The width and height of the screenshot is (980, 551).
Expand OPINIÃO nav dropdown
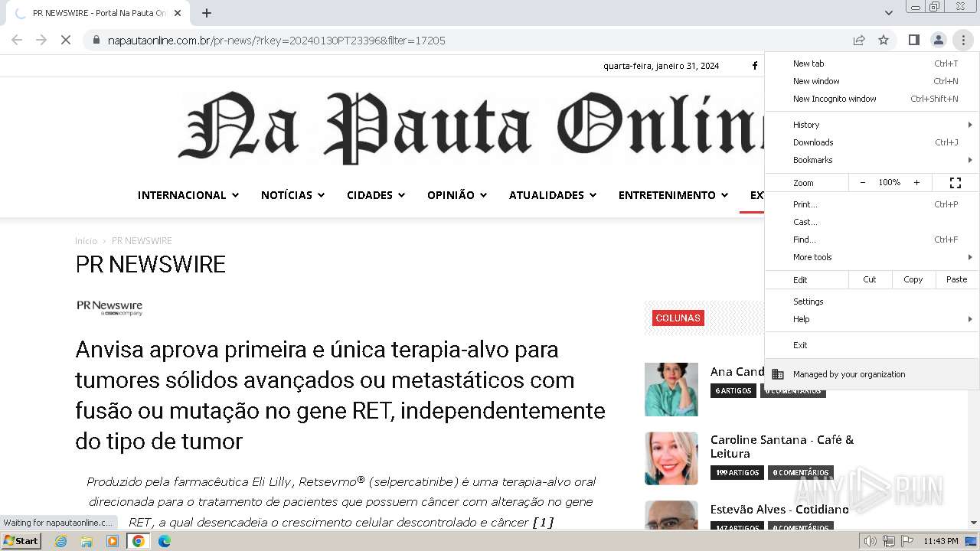click(457, 195)
